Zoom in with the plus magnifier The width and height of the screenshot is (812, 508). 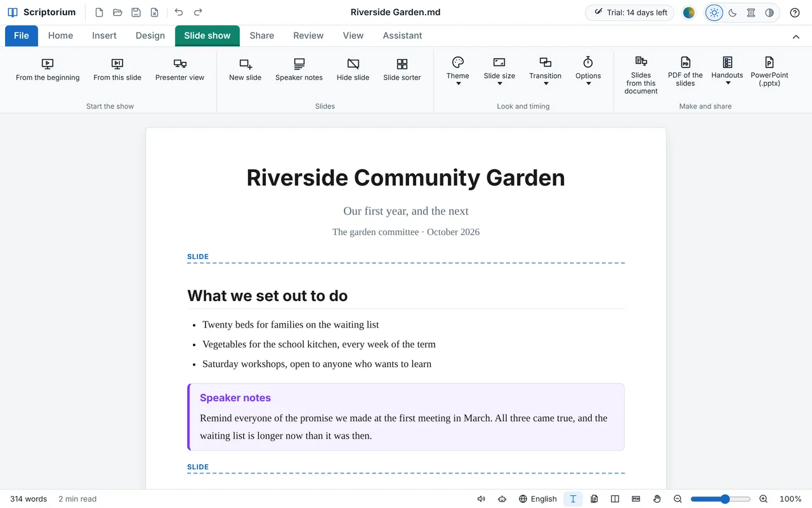tap(764, 499)
